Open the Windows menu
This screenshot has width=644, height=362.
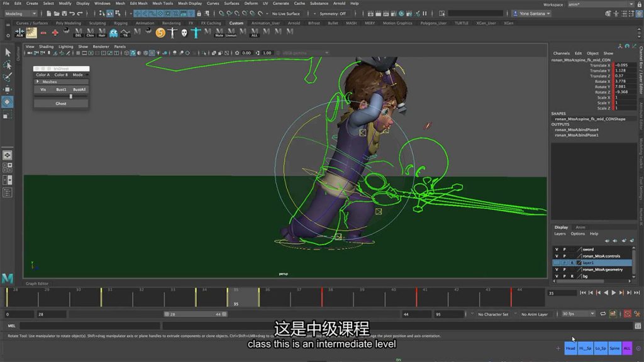[103, 3]
